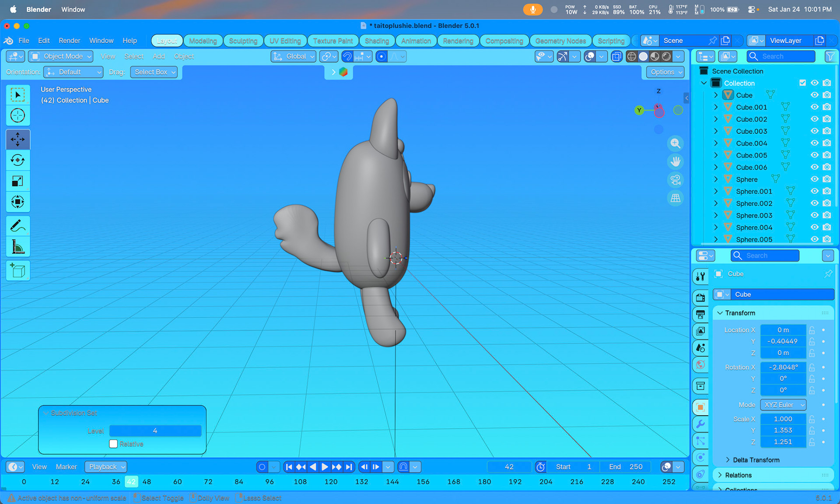Expand Sphere.002 in the outliner

(716, 203)
